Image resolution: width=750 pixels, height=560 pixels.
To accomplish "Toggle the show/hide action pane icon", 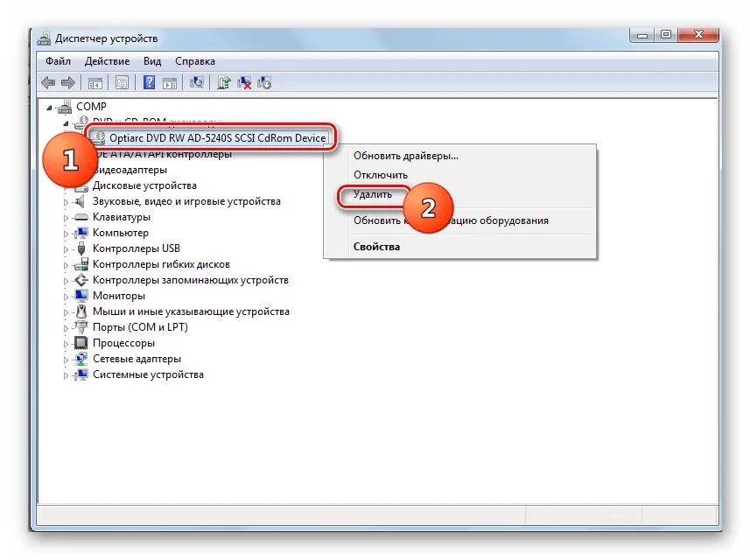I will tap(169, 83).
